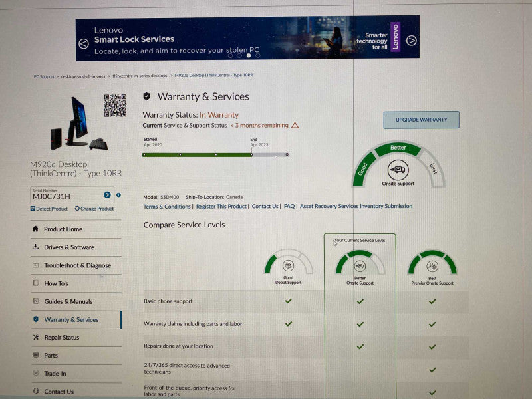The width and height of the screenshot is (532, 399).
Task: Open Guides & Manuals menu item
Action: [76, 301]
